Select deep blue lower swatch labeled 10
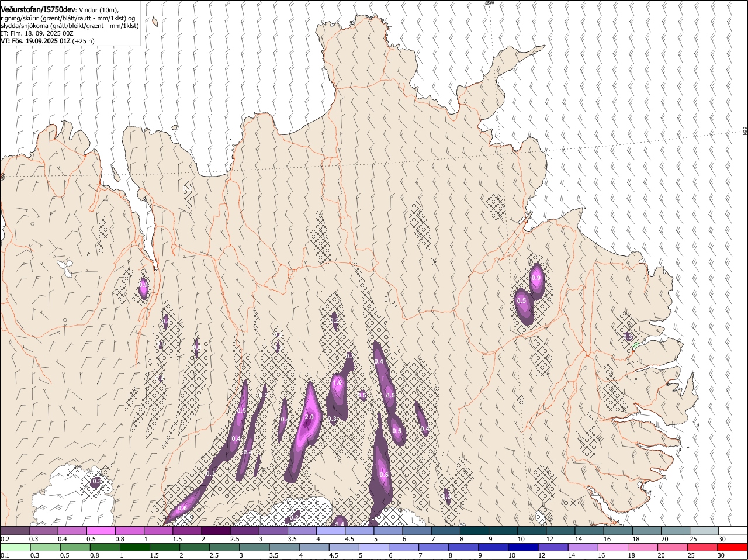Image resolution: width=748 pixels, height=560 pixels. [x=522, y=547]
